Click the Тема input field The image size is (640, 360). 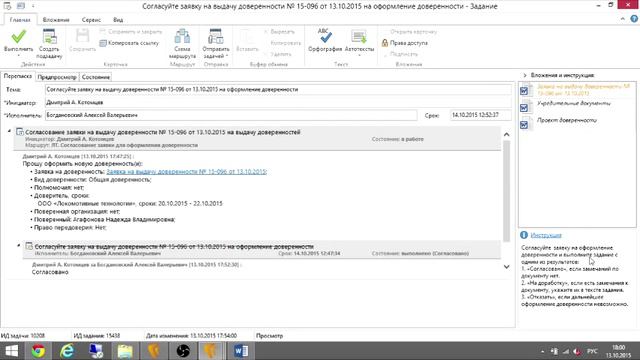pyautogui.click(x=278, y=89)
